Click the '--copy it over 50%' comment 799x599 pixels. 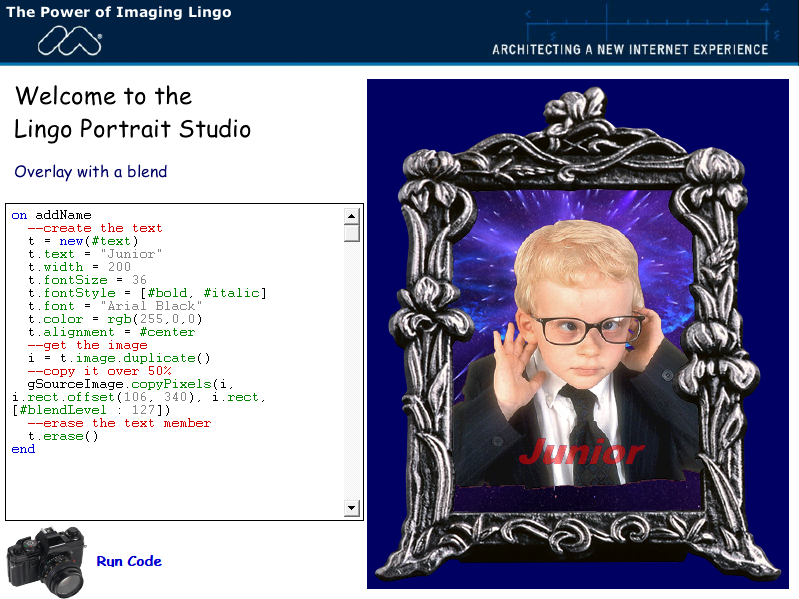[99, 371]
